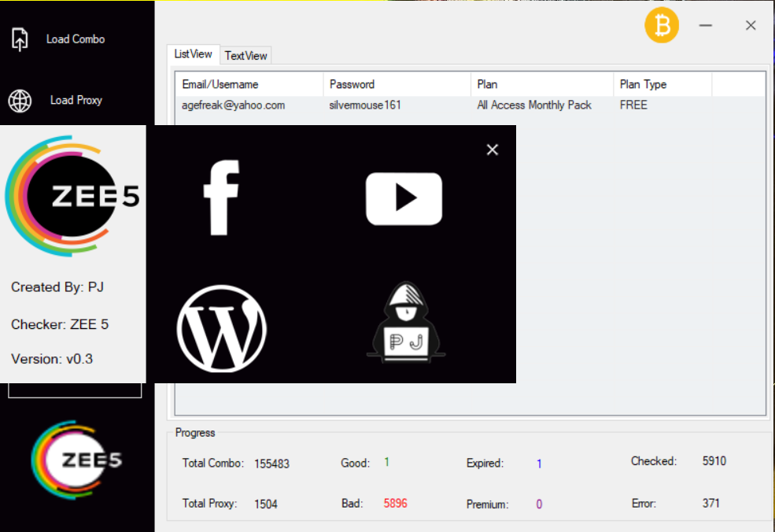Click the Checker: ZEE 5 text
775x532 pixels.
[x=60, y=324]
